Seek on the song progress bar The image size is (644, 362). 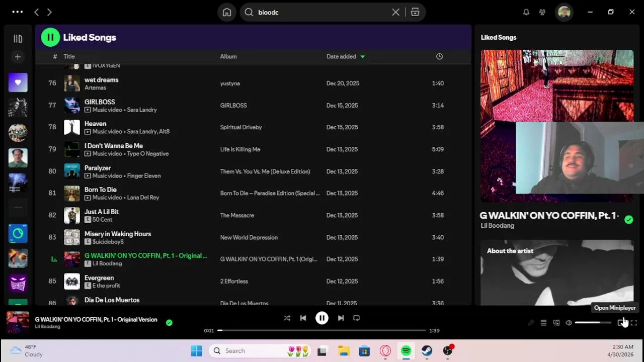tap(322, 330)
